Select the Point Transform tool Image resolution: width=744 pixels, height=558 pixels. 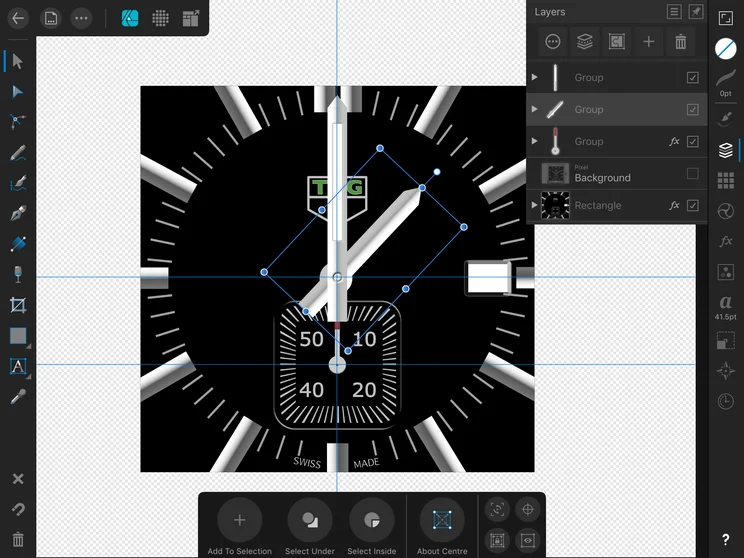coord(18,121)
